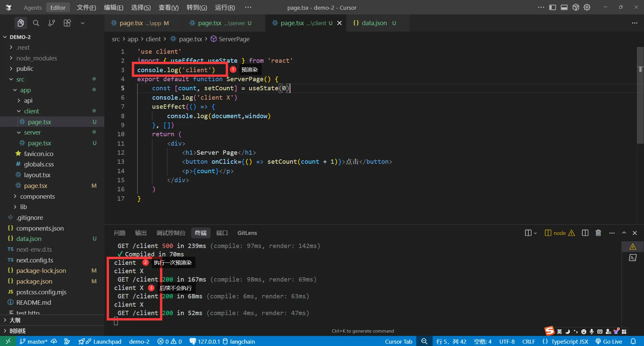The height and width of the screenshot is (346, 644).
Task: Expand the 大纲 outline section
Action: pyautogui.click(x=15, y=320)
